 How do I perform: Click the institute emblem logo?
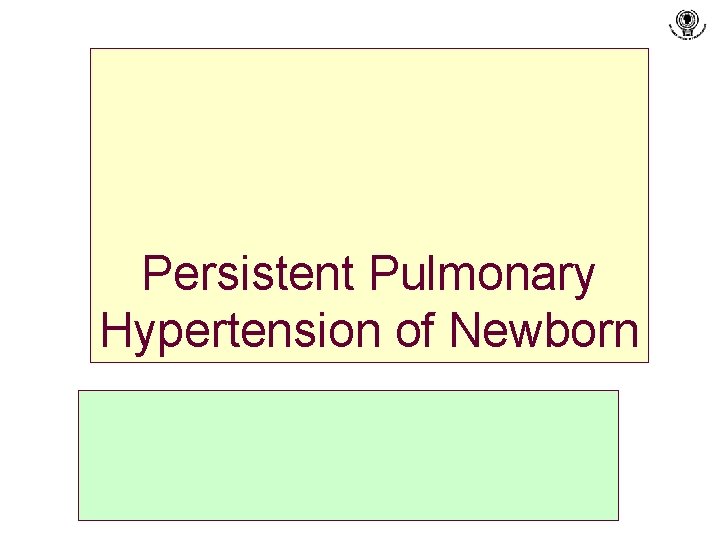(x=687, y=24)
